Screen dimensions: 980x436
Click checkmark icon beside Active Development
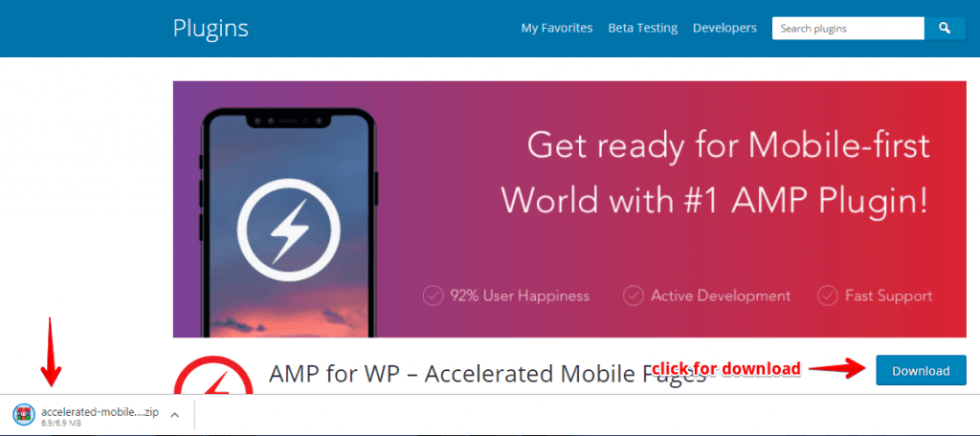634,295
